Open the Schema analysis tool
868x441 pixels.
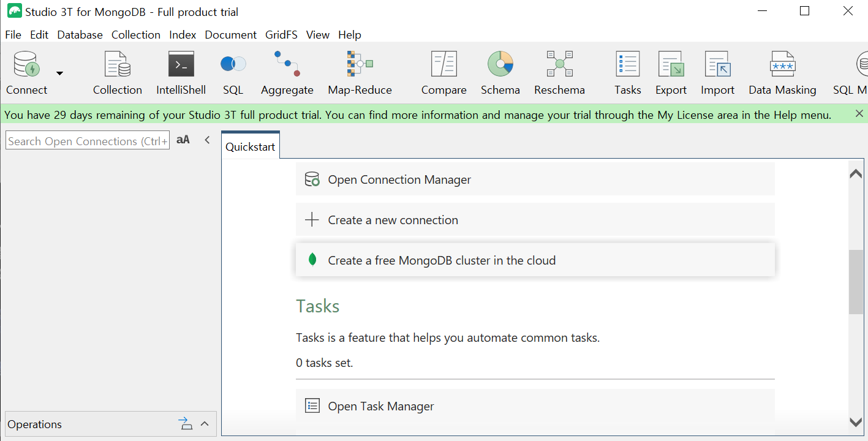point(500,73)
